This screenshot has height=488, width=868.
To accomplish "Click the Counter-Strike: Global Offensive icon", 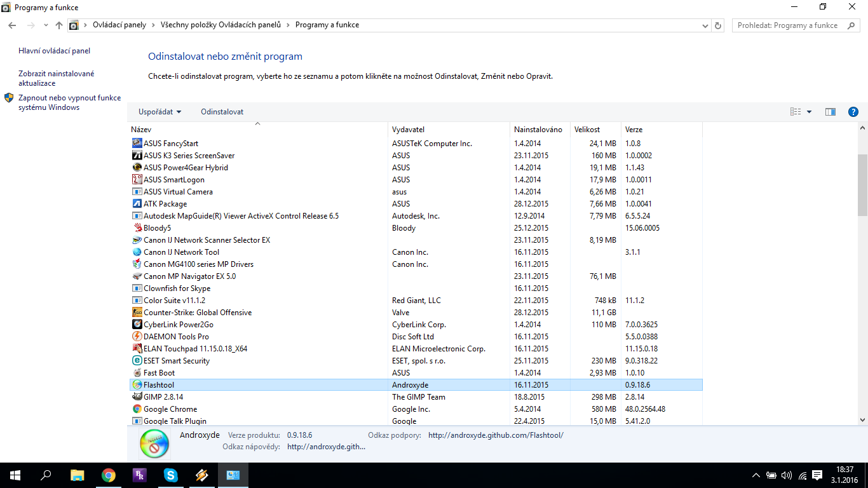I will tap(137, 313).
